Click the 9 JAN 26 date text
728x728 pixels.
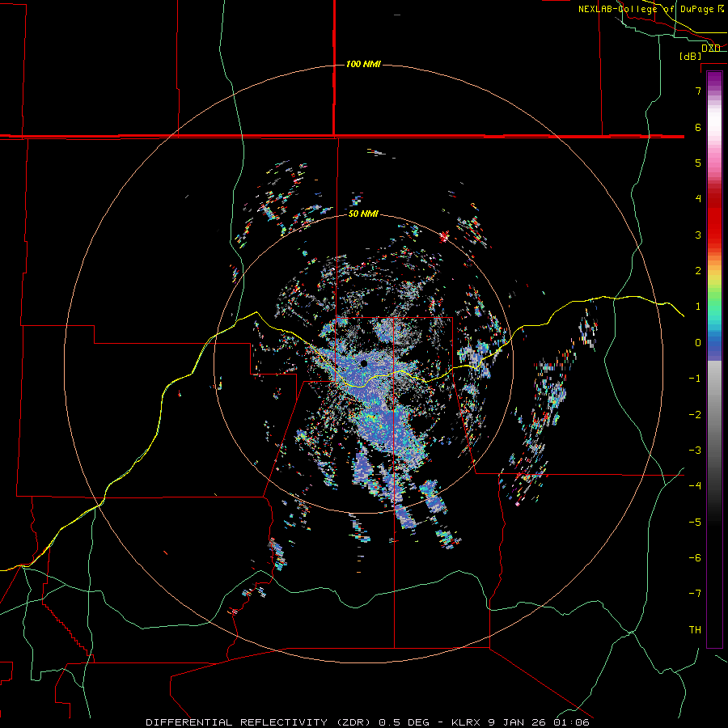(516, 722)
